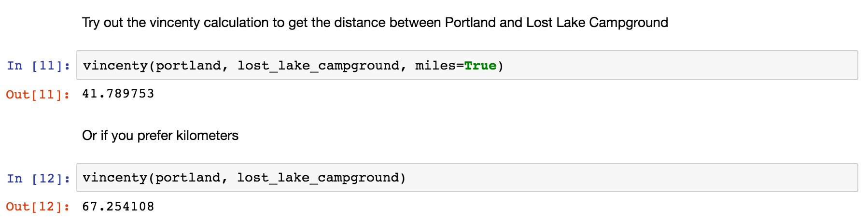Click 'portland' argument in cell 11
The width and height of the screenshot is (868, 224).
188,65
